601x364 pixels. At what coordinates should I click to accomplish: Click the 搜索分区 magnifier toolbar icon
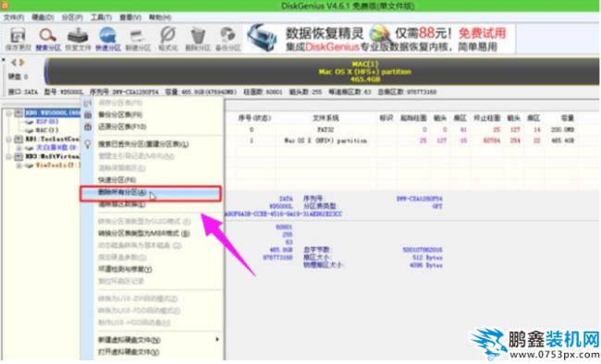48,38
